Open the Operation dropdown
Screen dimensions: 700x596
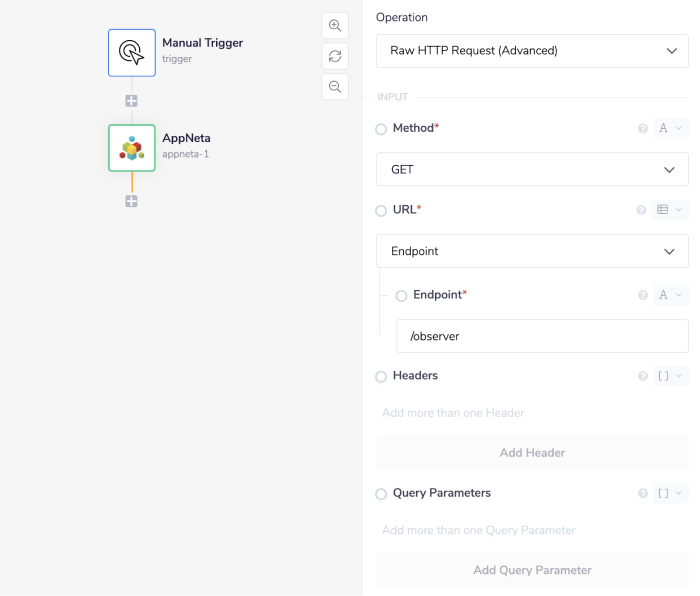[532, 51]
